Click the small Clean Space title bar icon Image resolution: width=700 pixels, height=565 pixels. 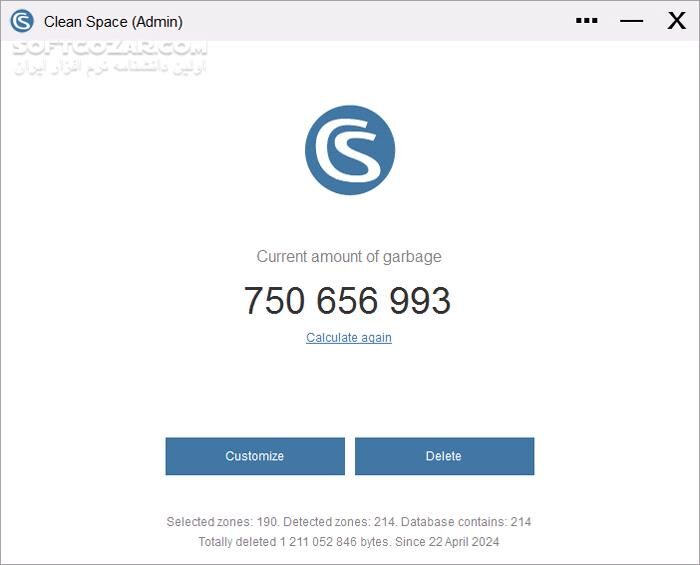(22, 21)
